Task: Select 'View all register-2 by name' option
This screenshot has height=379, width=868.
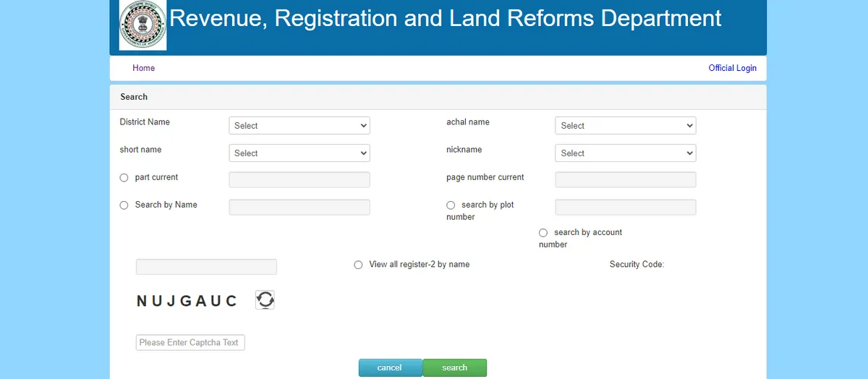Action: coord(358,265)
